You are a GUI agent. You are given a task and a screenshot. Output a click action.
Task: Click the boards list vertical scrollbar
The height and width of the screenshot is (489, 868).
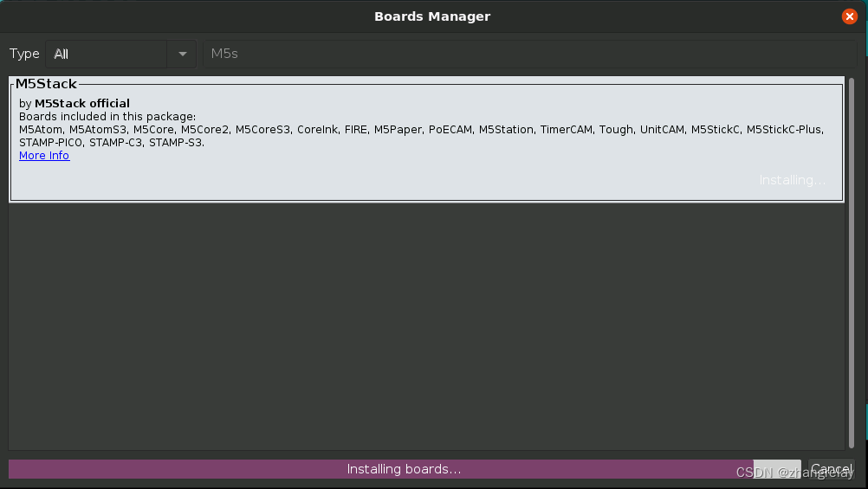[852, 263]
